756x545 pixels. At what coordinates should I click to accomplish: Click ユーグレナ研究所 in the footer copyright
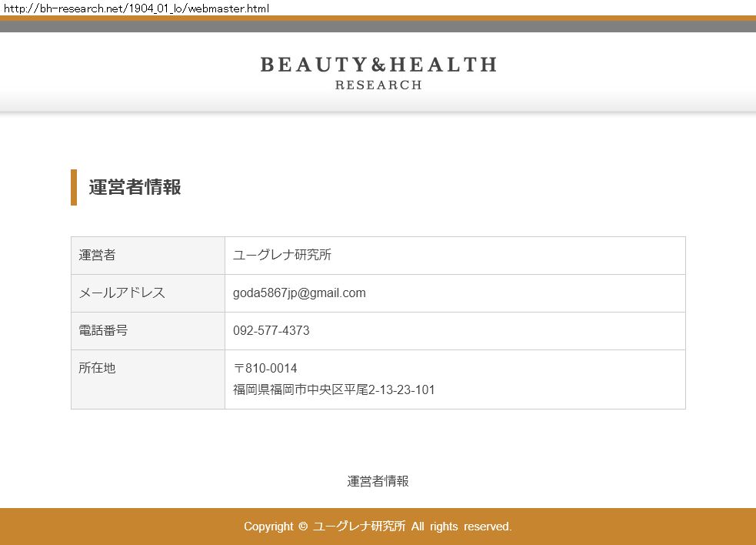click(359, 527)
